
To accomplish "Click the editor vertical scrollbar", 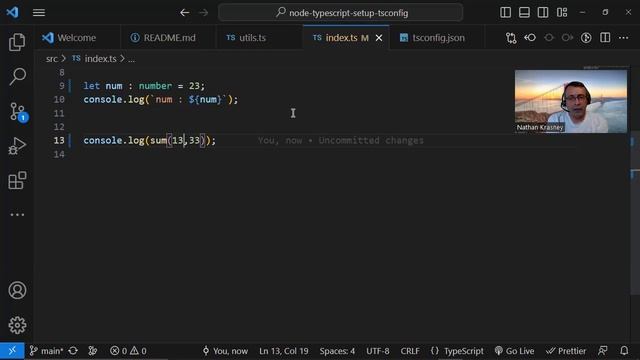I will [635, 180].
